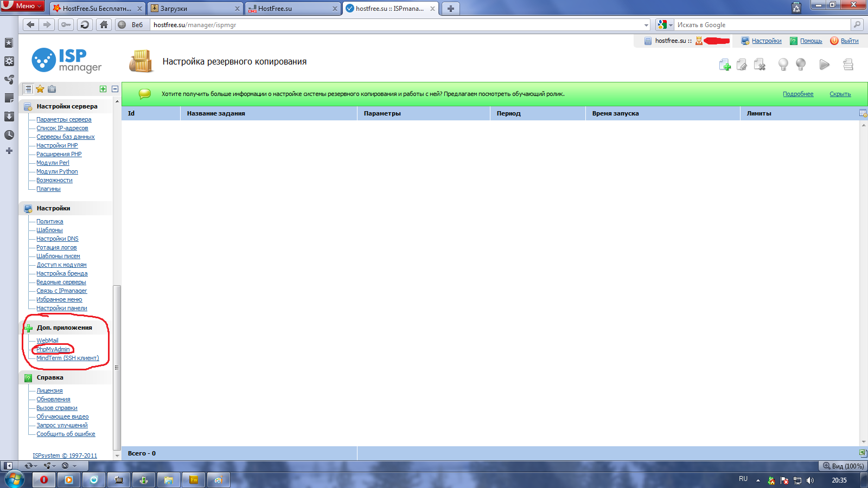Screen dimensions: 868x488
Task: Open Параметры сервера link
Action: 64,119
